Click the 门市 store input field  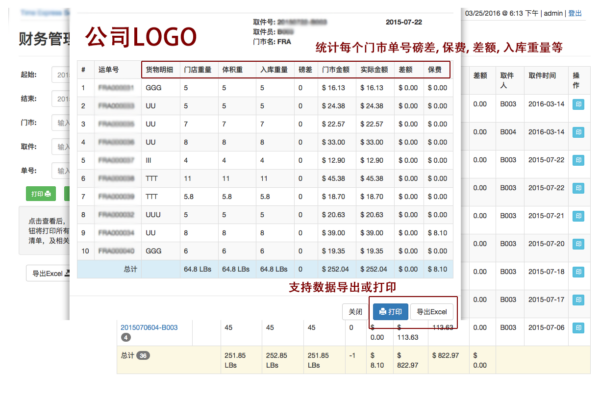(x=60, y=123)
